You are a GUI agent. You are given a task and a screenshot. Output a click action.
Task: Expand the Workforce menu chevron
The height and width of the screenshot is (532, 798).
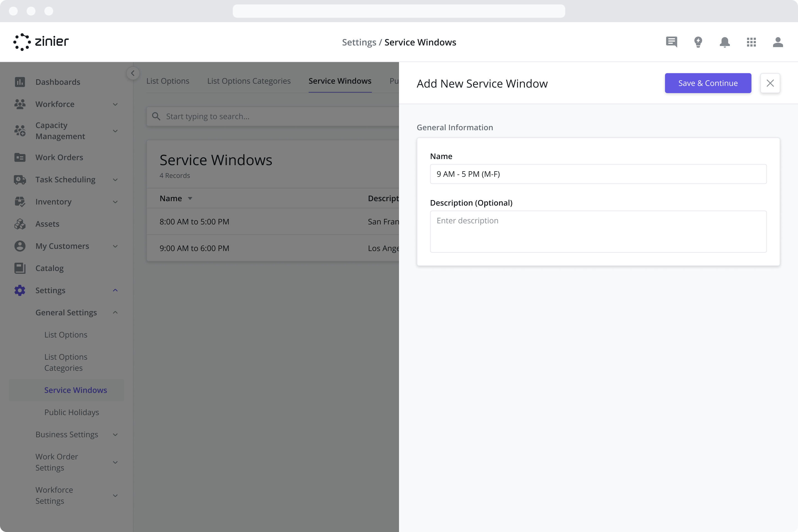point(115,104)
